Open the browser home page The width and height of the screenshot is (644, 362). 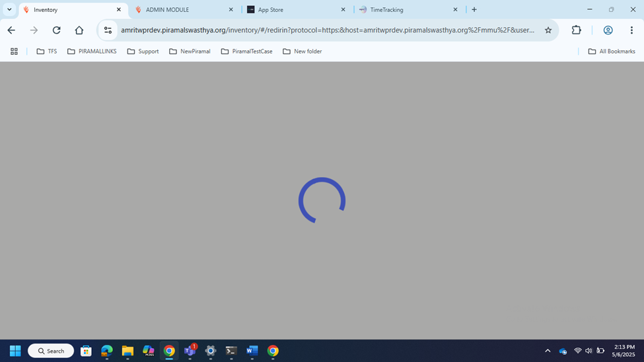79,30
